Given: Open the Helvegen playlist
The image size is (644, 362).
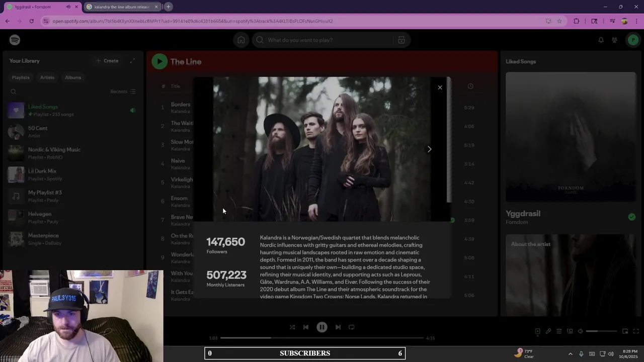Looking at the screenshot, I should tap(72, 217).
